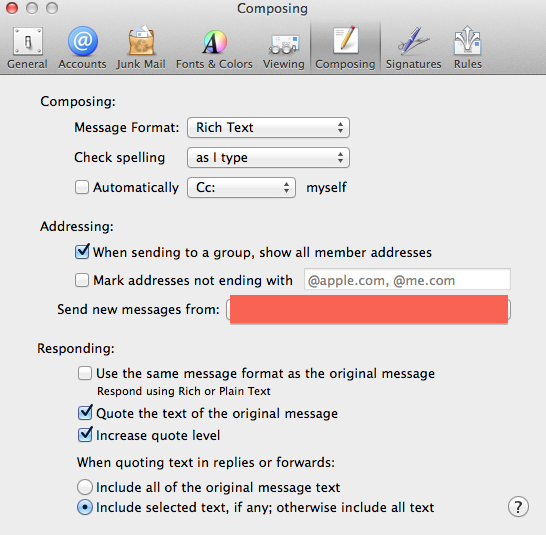Uncheck Quote the text of original message
The image size is (546, 535).
85,413
